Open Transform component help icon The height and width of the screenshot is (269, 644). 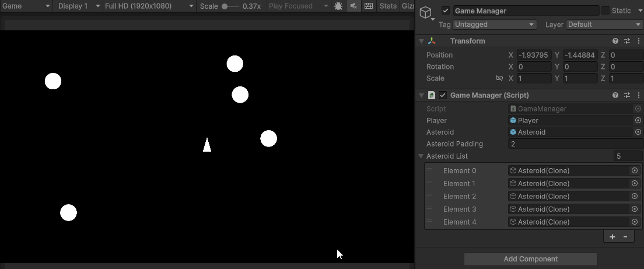(615, 41)
